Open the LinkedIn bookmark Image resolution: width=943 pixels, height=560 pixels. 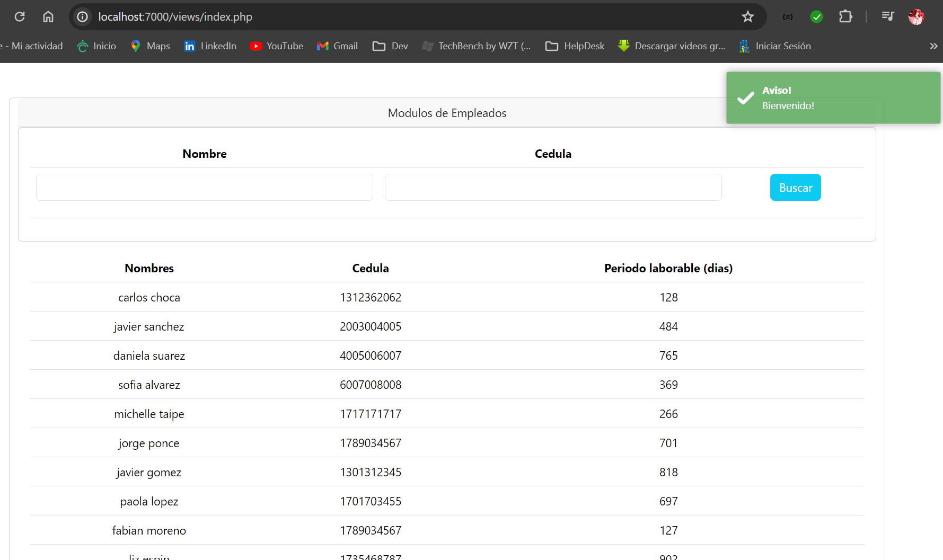pos(210,46)
